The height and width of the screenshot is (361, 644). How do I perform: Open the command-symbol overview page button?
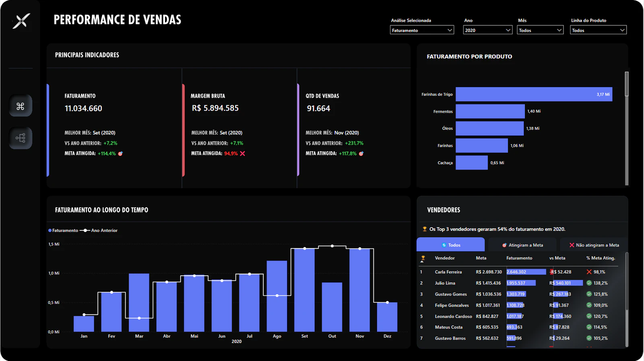[21, 106]
